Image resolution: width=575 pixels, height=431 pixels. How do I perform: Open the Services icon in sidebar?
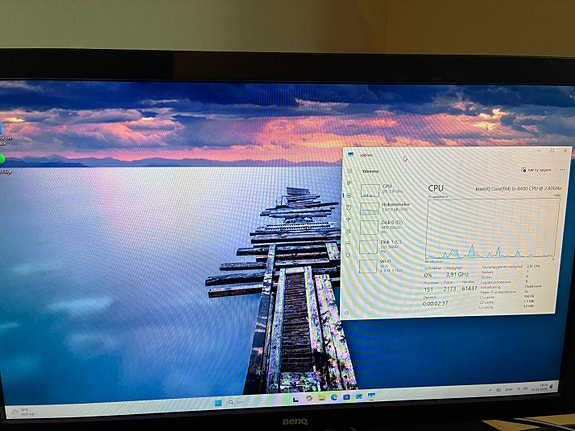point(348,255)
